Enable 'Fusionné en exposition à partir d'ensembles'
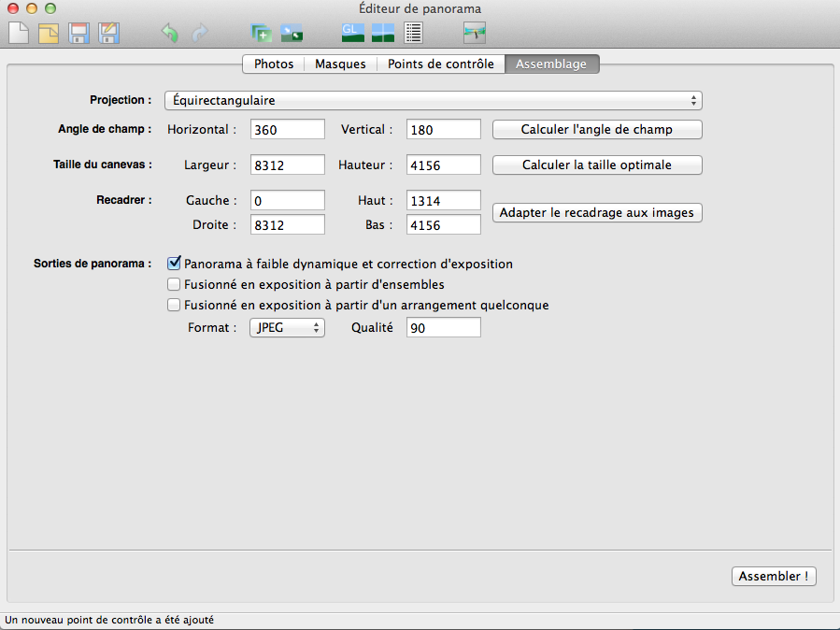 tap(173, 284)
